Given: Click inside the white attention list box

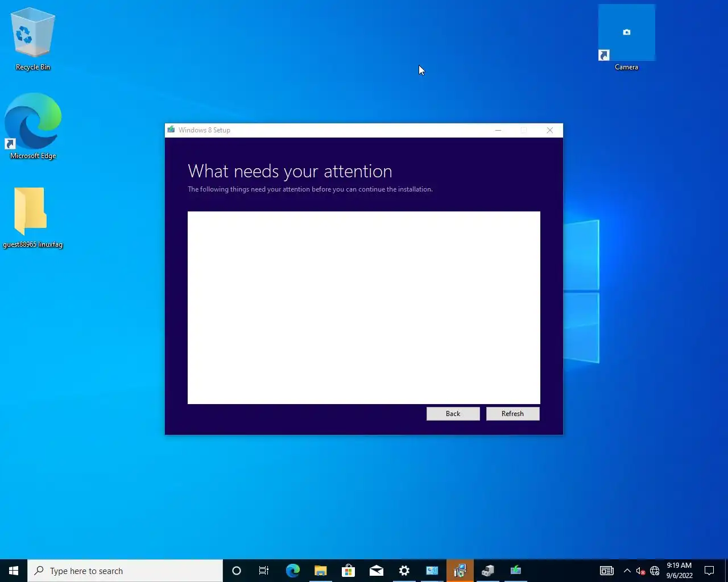Looking at the screenshot, I should point(364,307).
